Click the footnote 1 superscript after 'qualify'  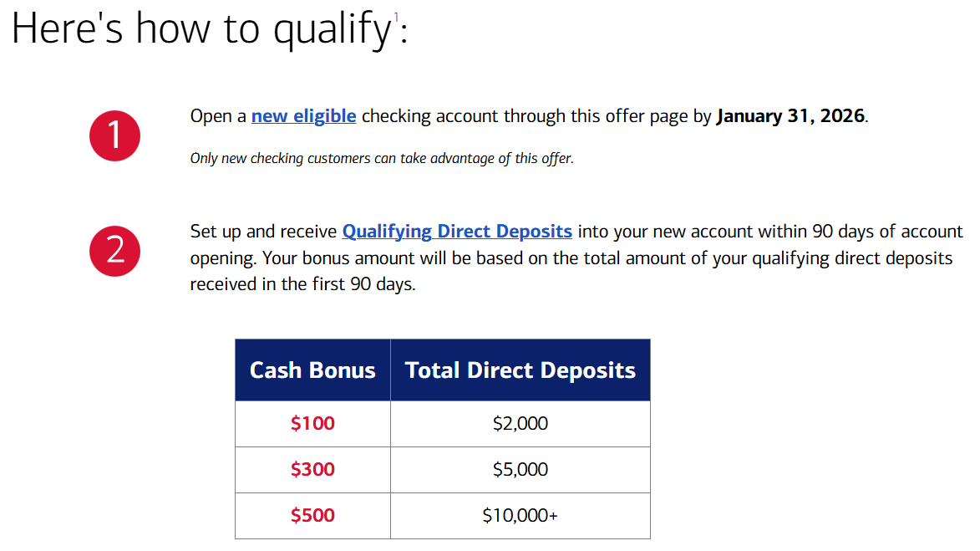coord(396,17)
